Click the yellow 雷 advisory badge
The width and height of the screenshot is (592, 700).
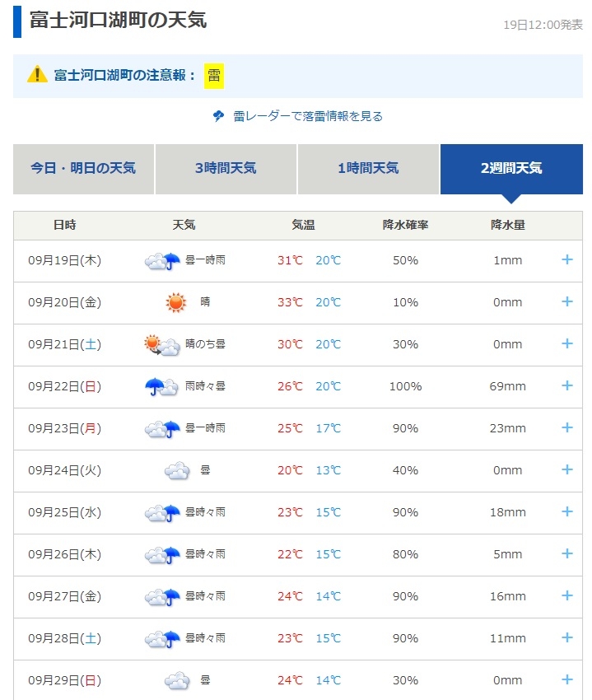(214, 75)
